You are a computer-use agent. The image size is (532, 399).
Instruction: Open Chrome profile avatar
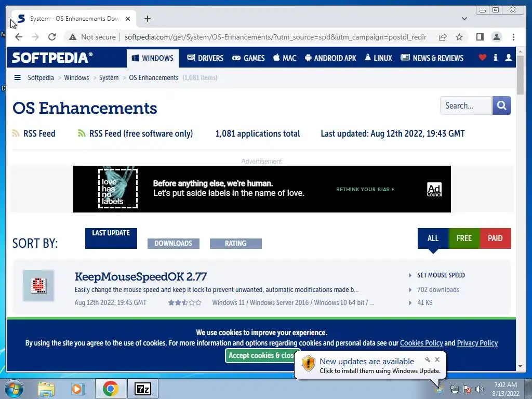click(x=496, y=37)
